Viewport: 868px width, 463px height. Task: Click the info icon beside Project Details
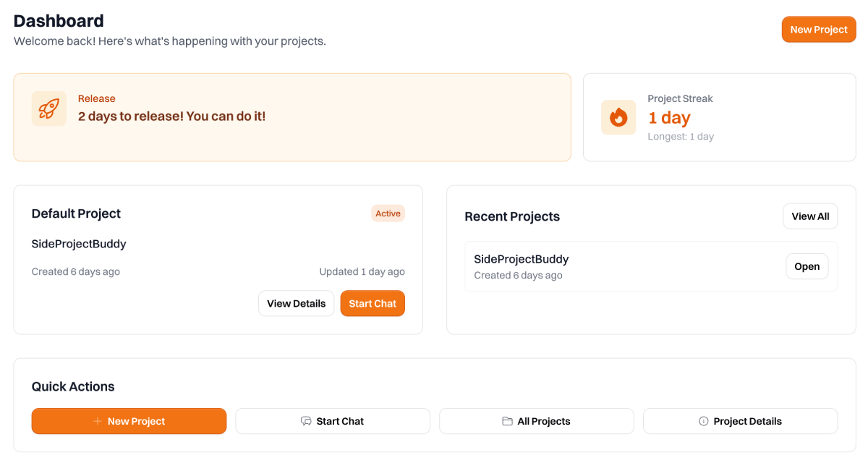(x=703, y=421)
